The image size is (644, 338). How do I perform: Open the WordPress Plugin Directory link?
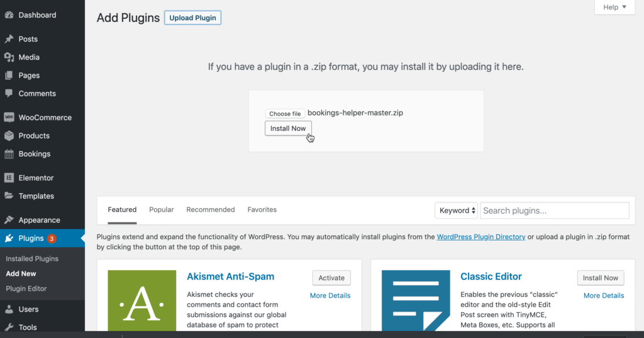click(481, 237)
